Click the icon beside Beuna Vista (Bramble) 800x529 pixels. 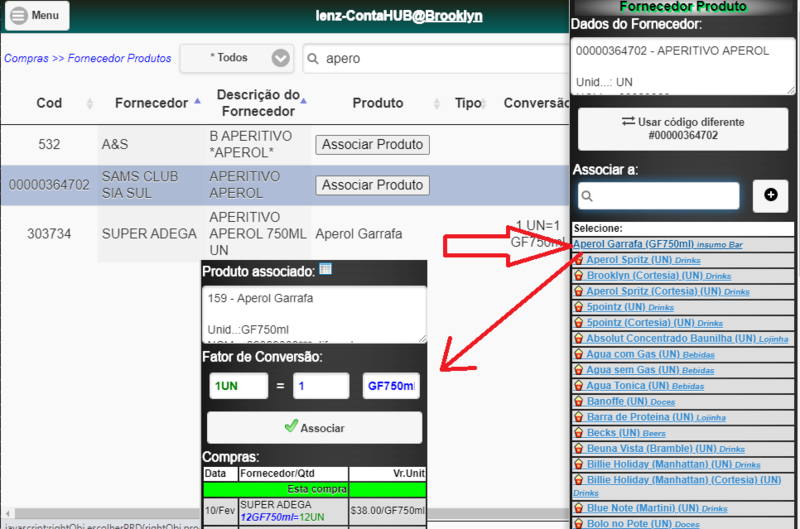[579, 448]
